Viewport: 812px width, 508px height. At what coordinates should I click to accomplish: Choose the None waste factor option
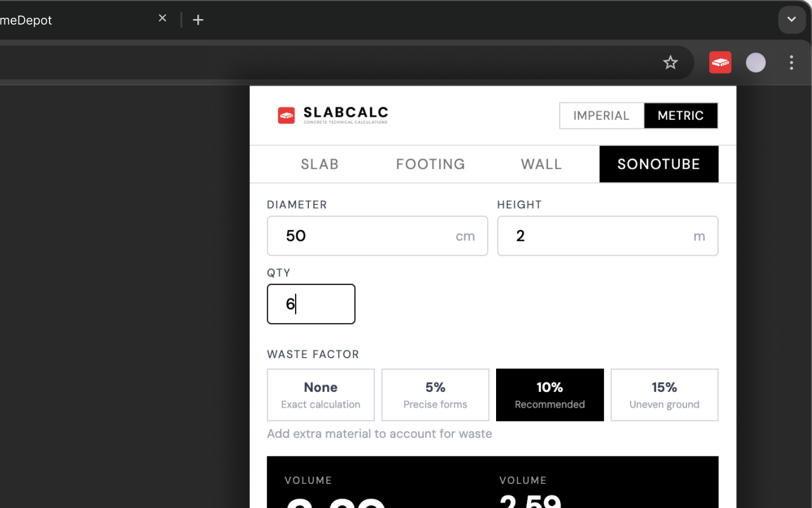pos(321,395)
